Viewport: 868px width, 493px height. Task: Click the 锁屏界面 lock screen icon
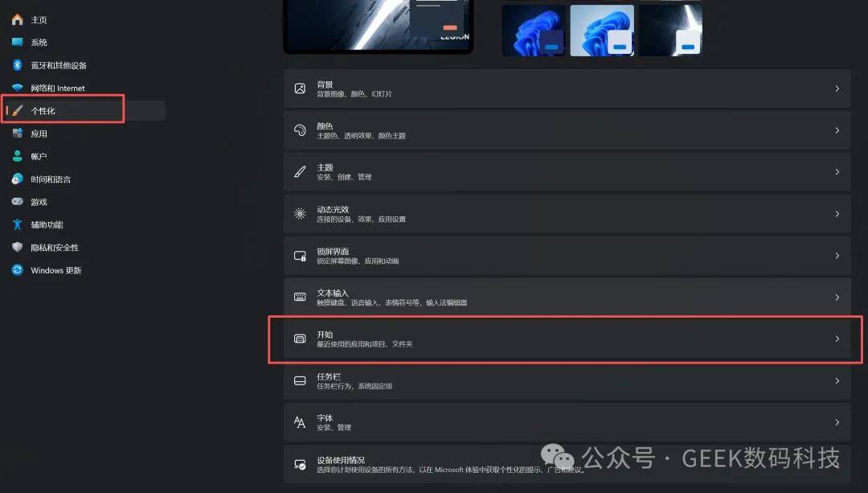pyautogui.click(x=300, y=256)
